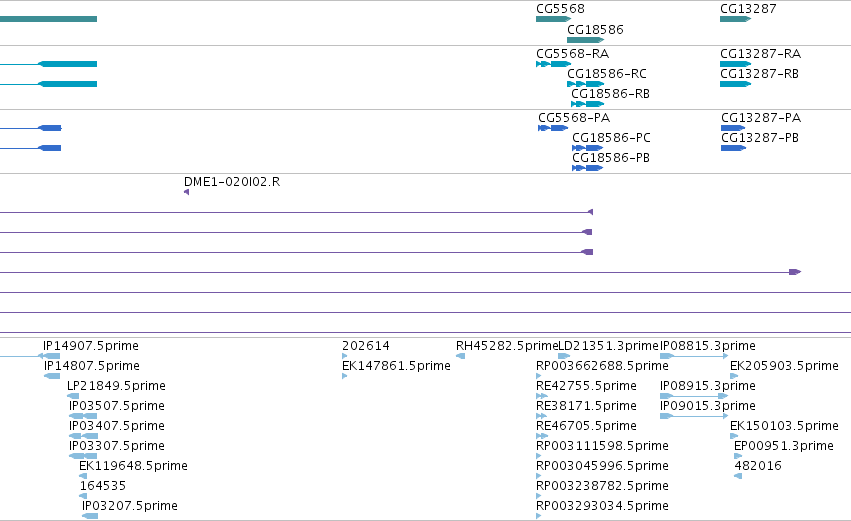
Task: Click the DME1-020I02.R marker arrow
Action: [187, 192]
